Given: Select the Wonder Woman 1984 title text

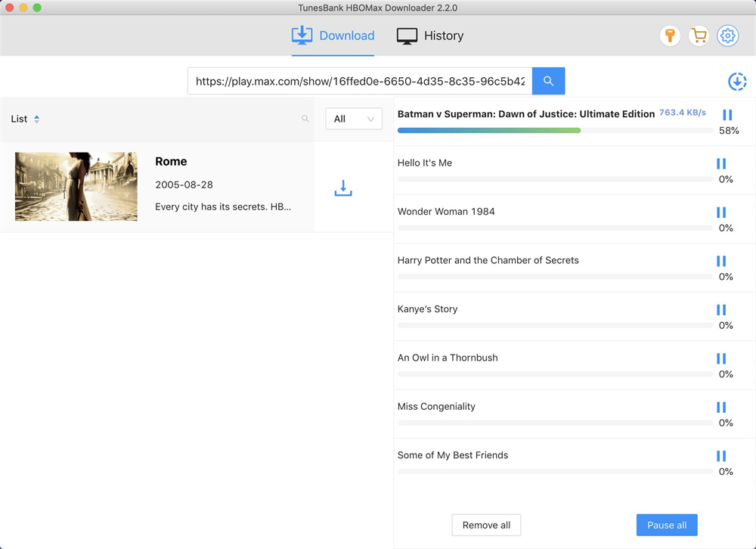Looking at the screenshot, I should pyautogui.click(x=446, y=212).
